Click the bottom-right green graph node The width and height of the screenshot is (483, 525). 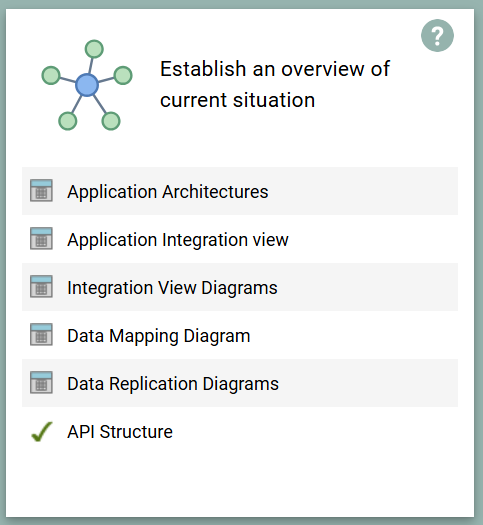click(111, 121)
